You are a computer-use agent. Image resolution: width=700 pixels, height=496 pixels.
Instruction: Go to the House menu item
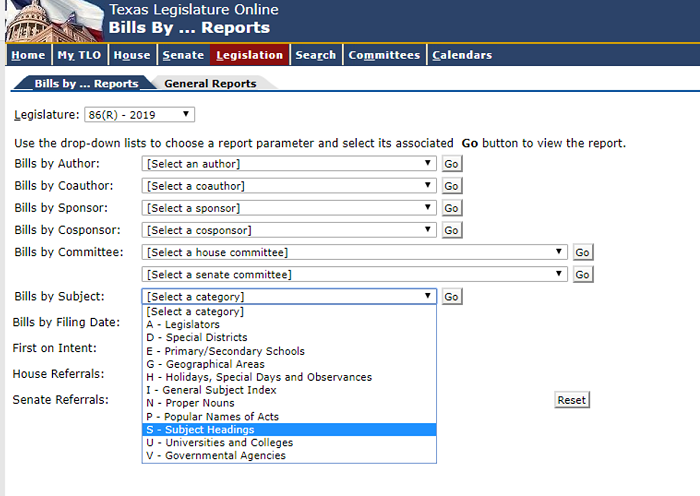click(132, 55)
